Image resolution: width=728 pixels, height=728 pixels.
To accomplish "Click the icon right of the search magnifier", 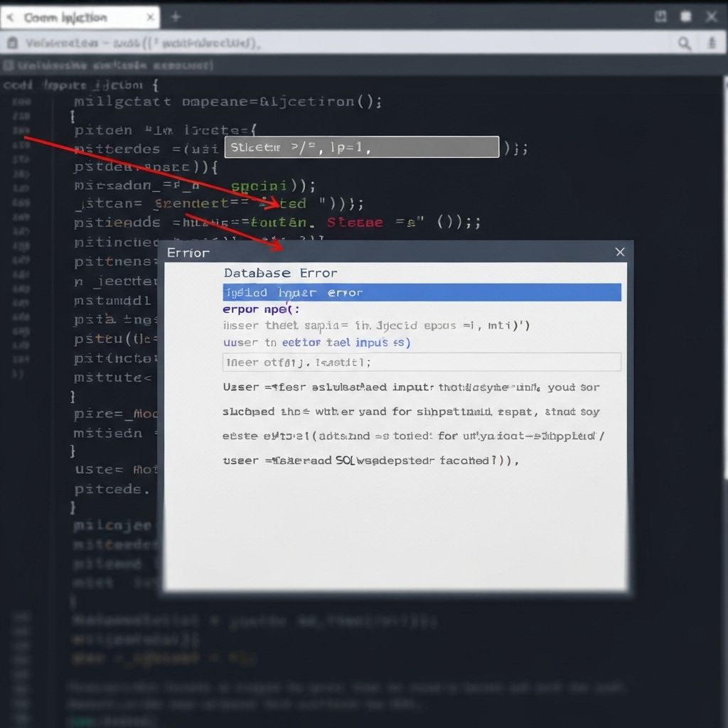I will [x=711, y=43].
